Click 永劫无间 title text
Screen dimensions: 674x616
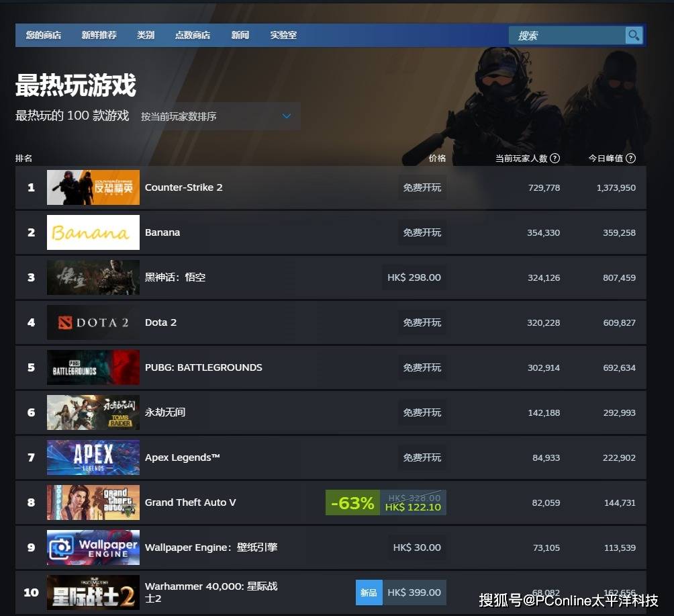pos(165,412)
